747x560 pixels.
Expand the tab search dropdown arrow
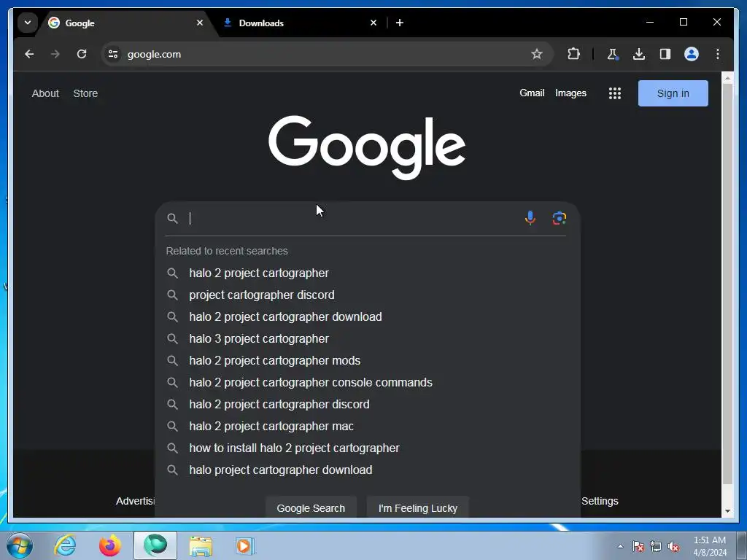pos(28,23)
